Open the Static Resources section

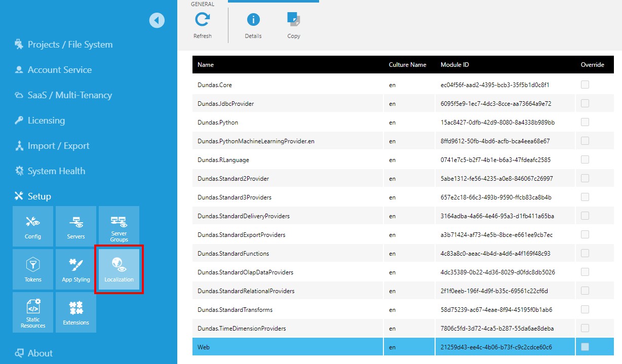click(32, 312)
